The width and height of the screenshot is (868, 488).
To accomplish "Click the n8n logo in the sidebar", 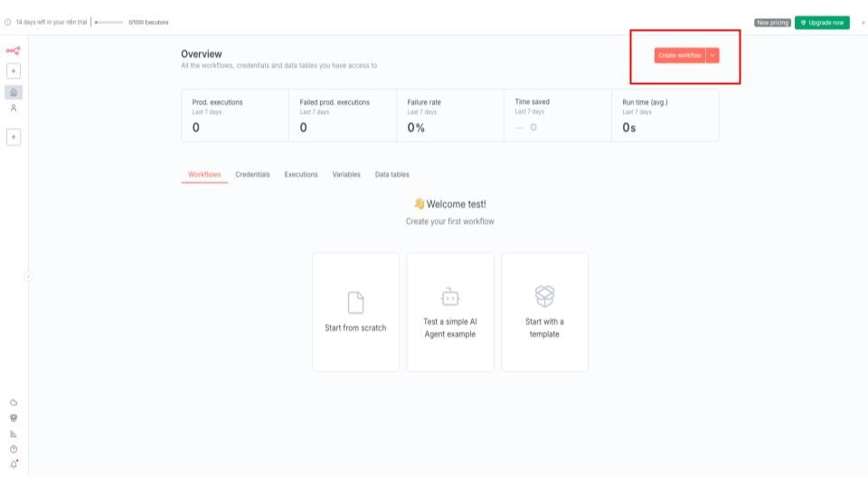I will [x=14, y=51].
